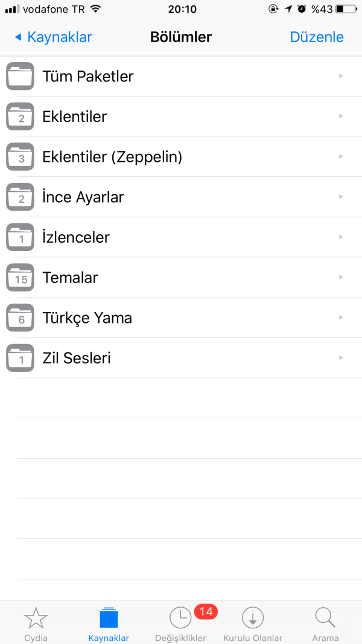Screen dimensions: 362x644
Task: Open the Kurulu Olanlar download tab
Action: [253, 623]
